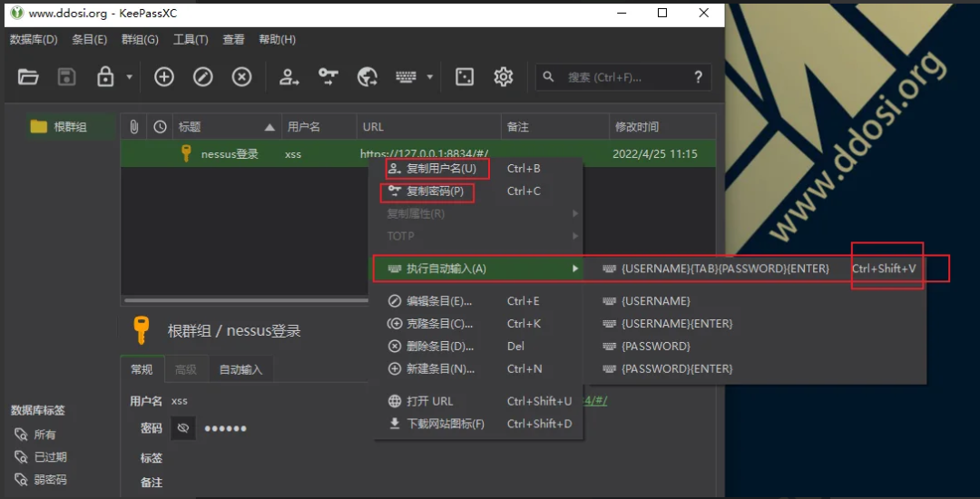980x499 pixels.
Task: Open password generator dice icon
Action: pos(465,77)
